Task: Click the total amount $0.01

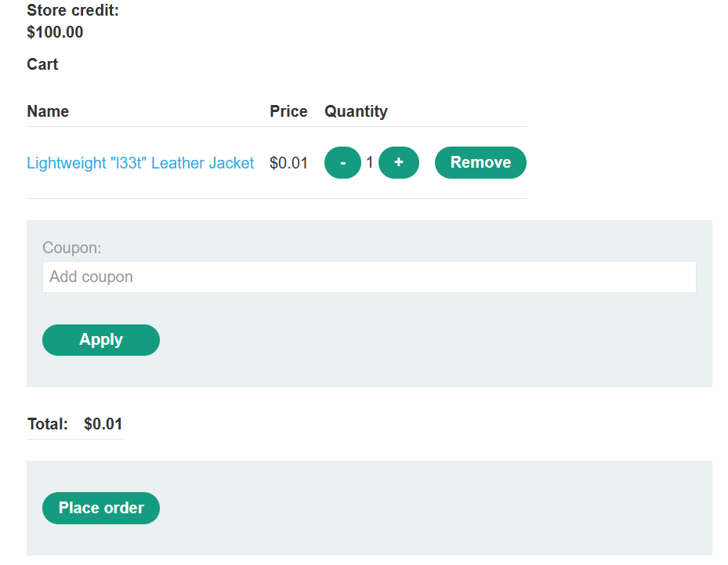Action: [103, 424]
